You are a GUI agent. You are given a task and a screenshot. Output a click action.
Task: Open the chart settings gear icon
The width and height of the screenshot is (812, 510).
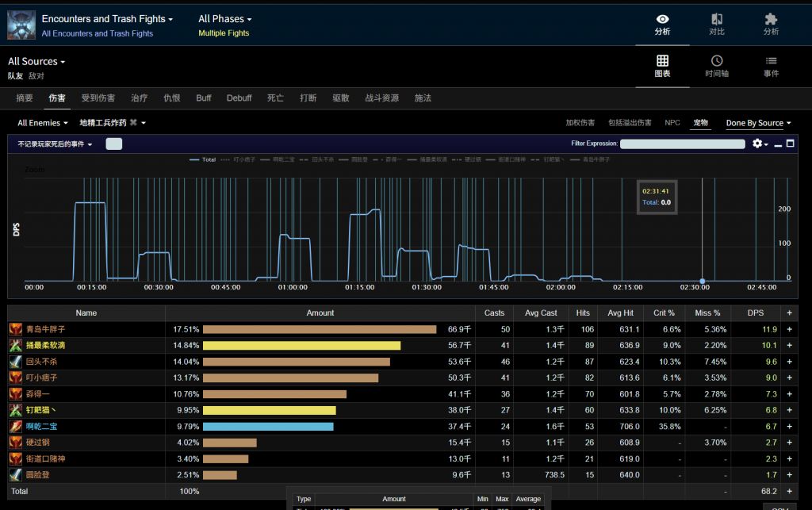759,144
